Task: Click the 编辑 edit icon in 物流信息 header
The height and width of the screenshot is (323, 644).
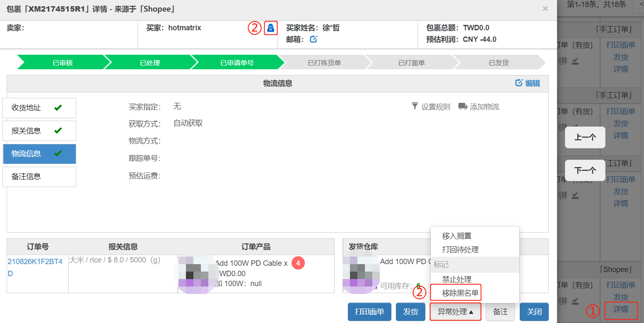Action: click(519, 83)
